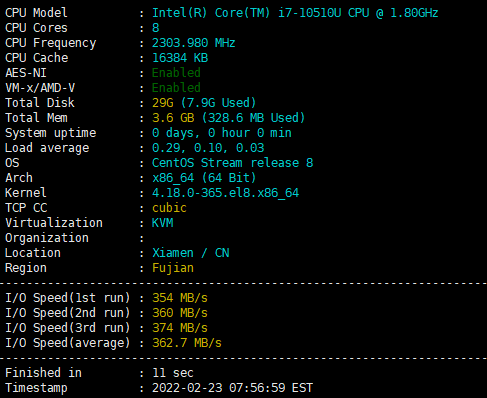Select the 'Total Disk' label

(40, 103)
